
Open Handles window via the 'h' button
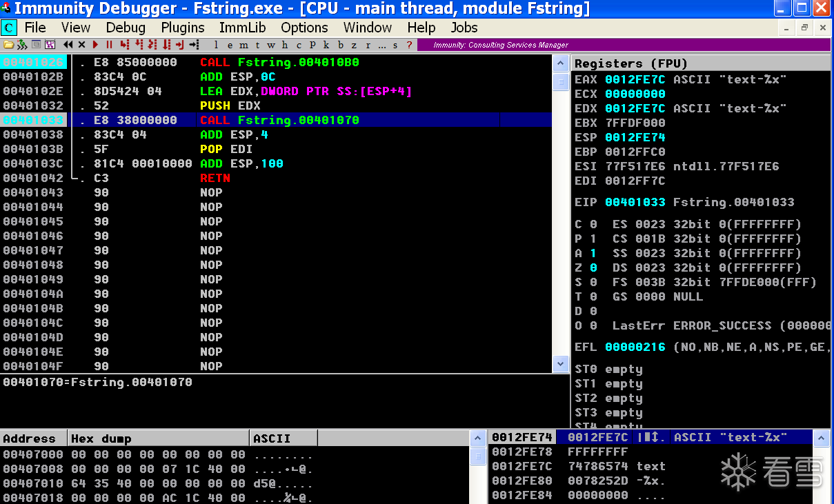coord(284,45)
